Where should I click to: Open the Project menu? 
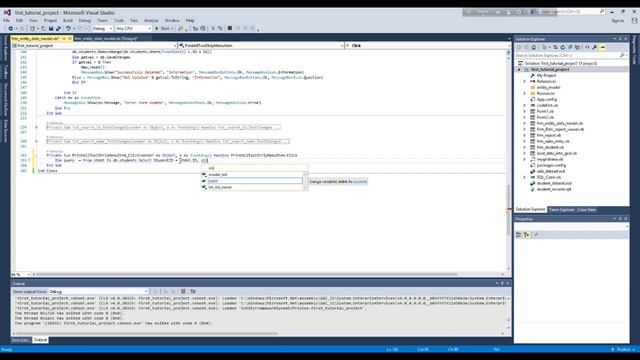coord(50,20)
